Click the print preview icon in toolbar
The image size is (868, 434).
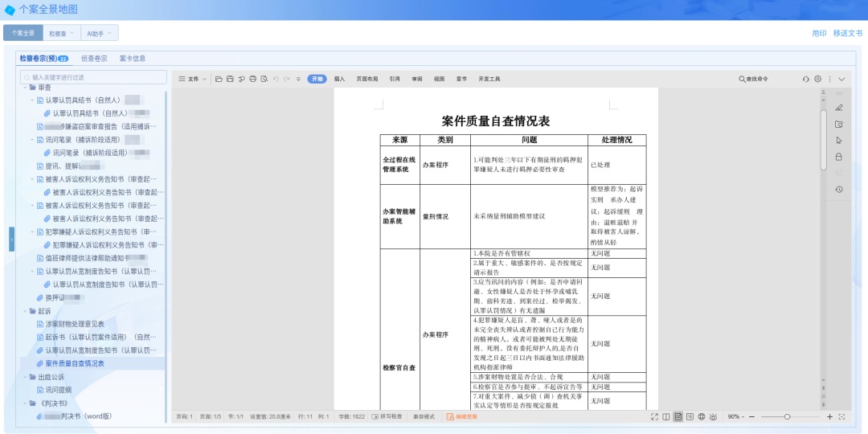(x=264, y=79)
